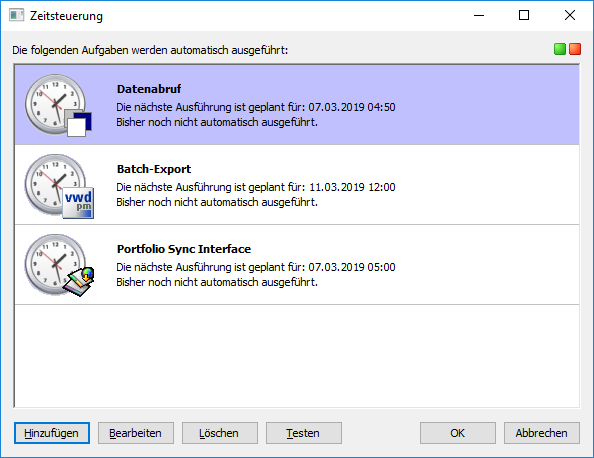Click the Zeitsteuerung window title icon
This screenshot has width=594, height=458.
[x=16, y=16]
